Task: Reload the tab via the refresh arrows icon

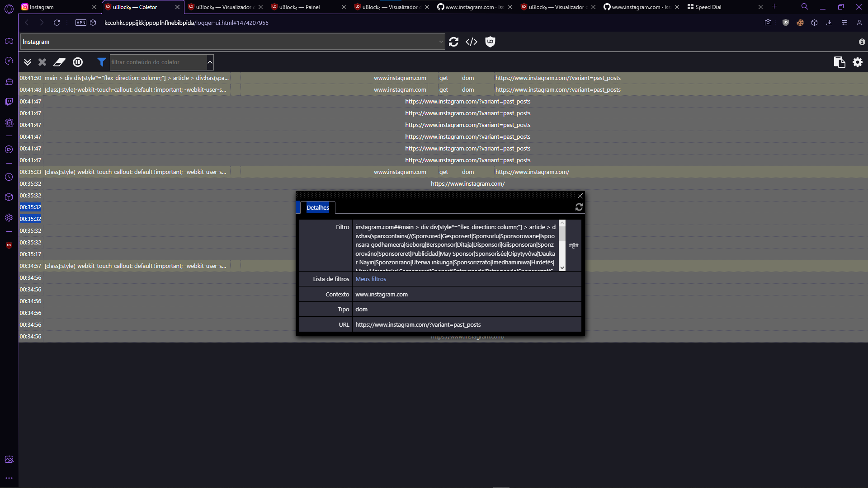Action: (x=454, y=42)
